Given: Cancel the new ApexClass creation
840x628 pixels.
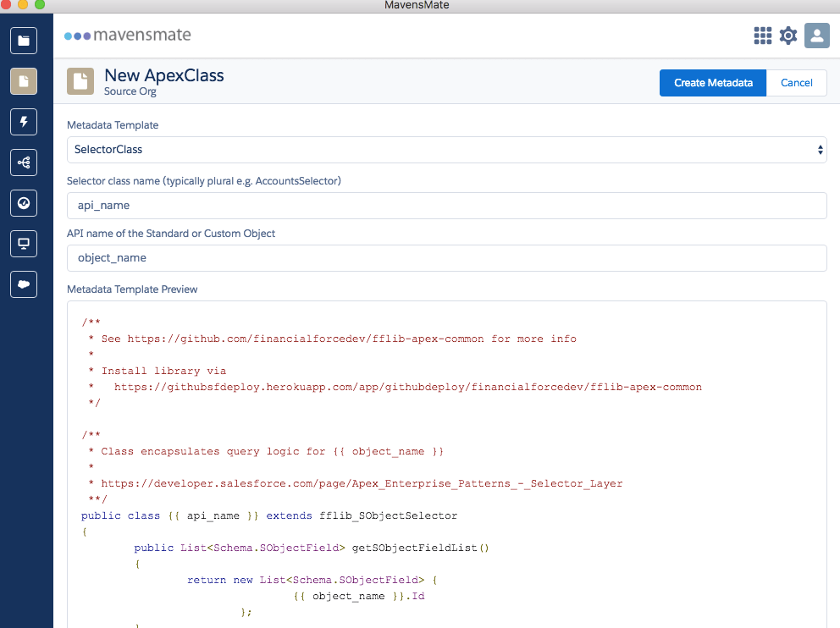Looking at the screenshot, I should pos(797,83).
